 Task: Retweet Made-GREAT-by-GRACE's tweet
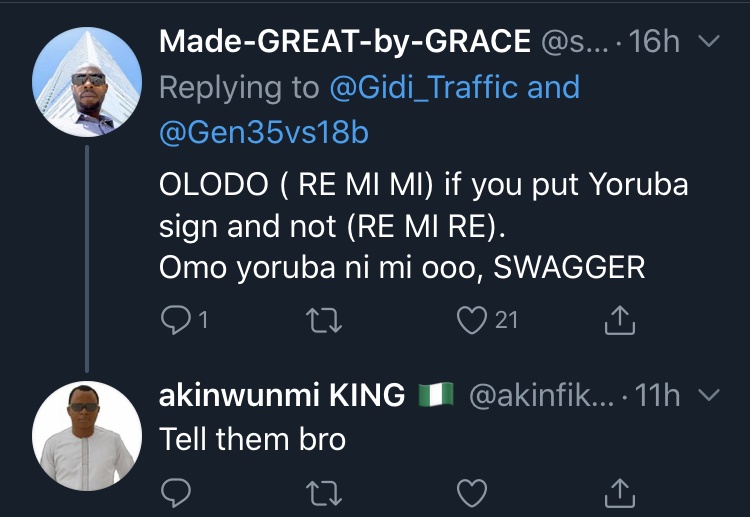coord(324,321)
